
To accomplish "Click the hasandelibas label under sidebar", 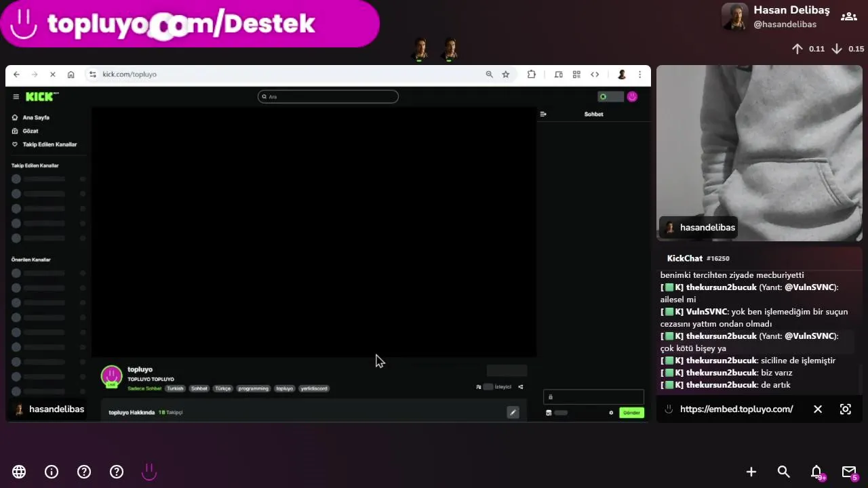I will pos(50,409).
